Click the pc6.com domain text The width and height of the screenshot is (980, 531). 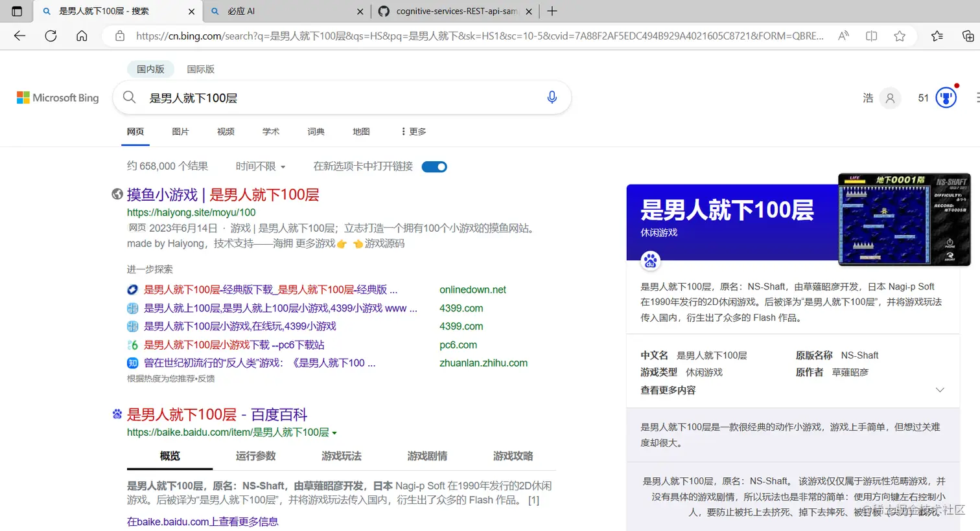pos(458,345)
